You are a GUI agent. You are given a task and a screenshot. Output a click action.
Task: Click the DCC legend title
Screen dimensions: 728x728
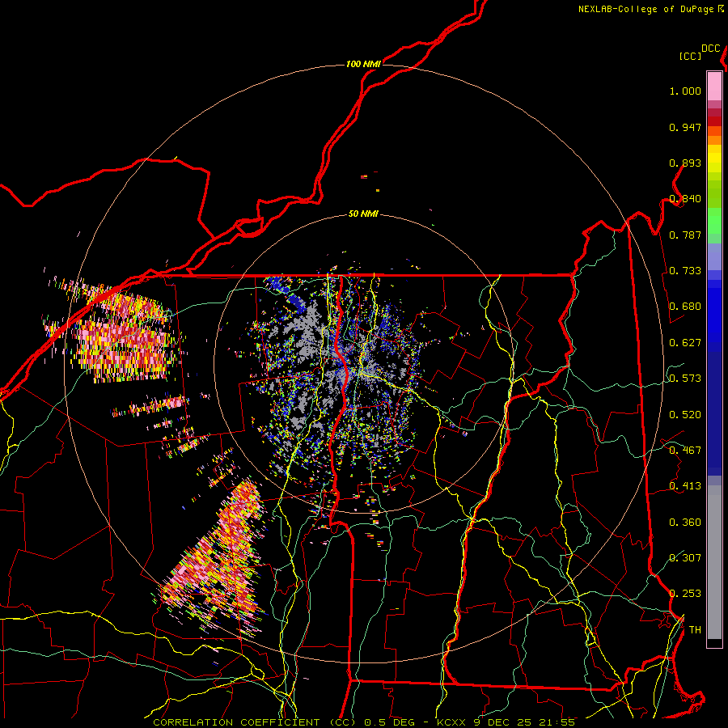point(711,49)
